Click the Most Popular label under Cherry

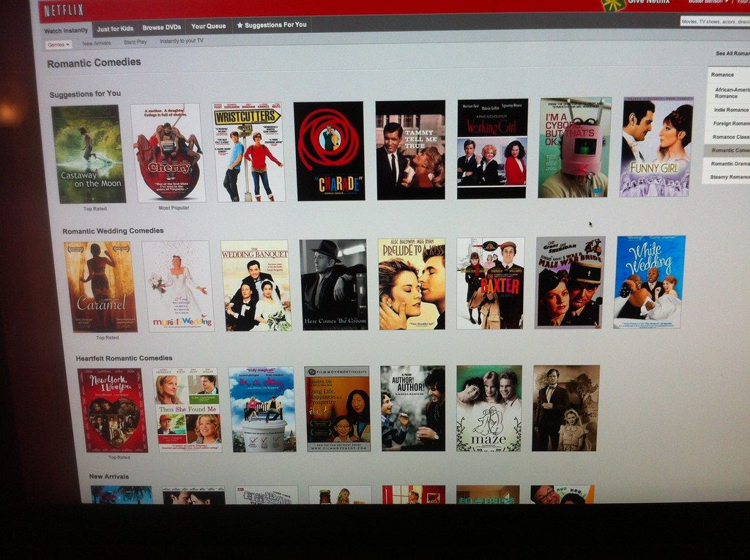(174, 208)
